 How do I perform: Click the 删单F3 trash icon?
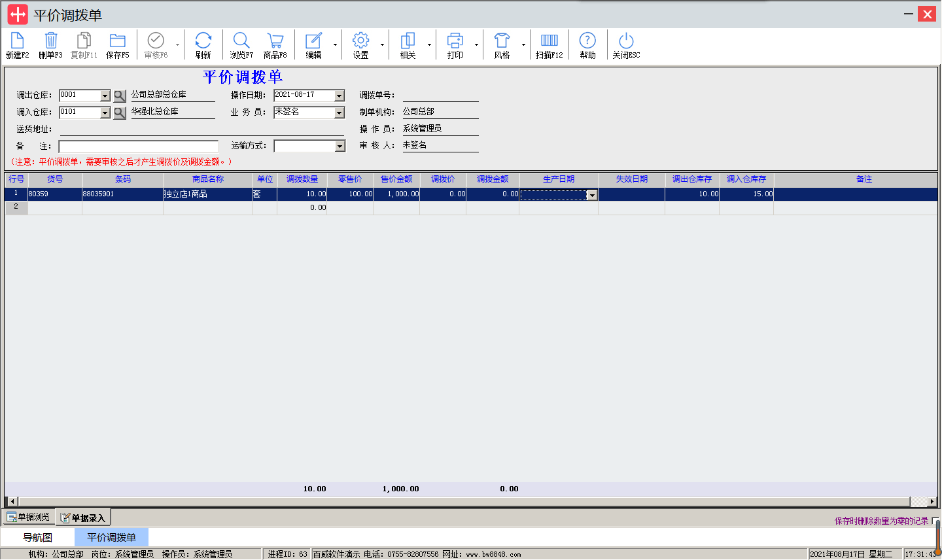point(50,45)
